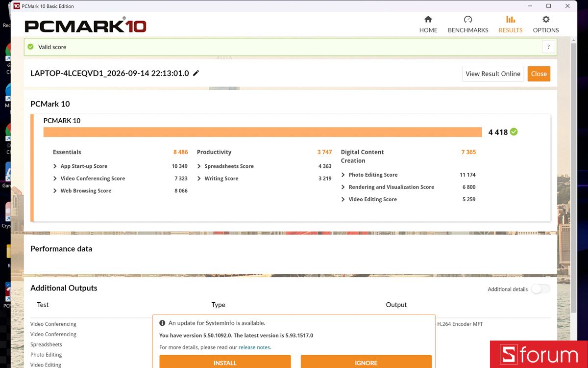Viewport: 588px width, 368px height.
Task: Go to HOME tab label
Action: (x=428, y=30)
